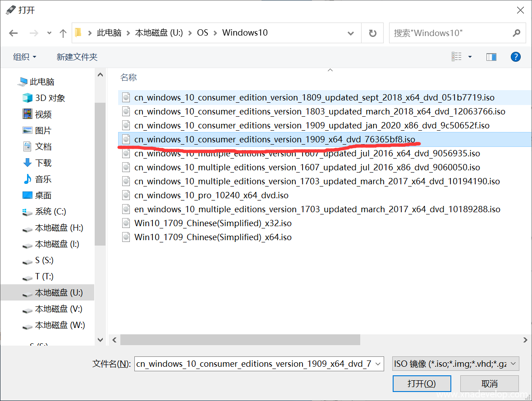Image resolution: width=532 pixels, height=401 pixels.
Task: Open the help question mark icon
Action: [x=515, y=57]
